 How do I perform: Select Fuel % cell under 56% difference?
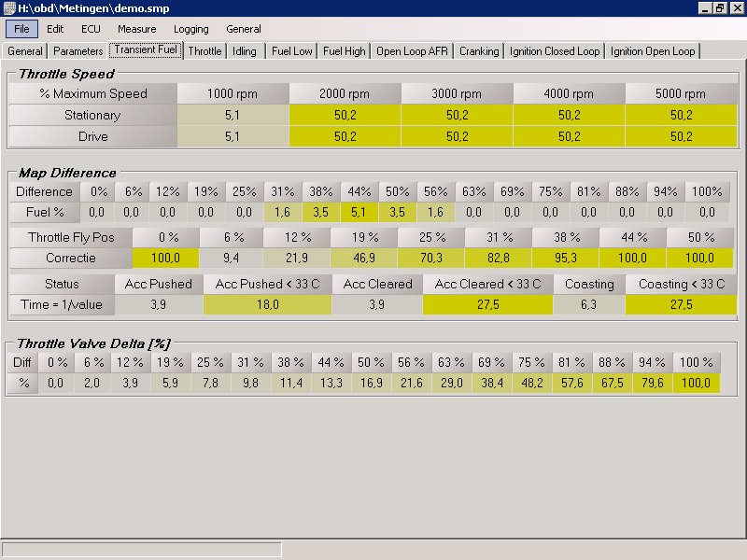(x=436, y=212)
